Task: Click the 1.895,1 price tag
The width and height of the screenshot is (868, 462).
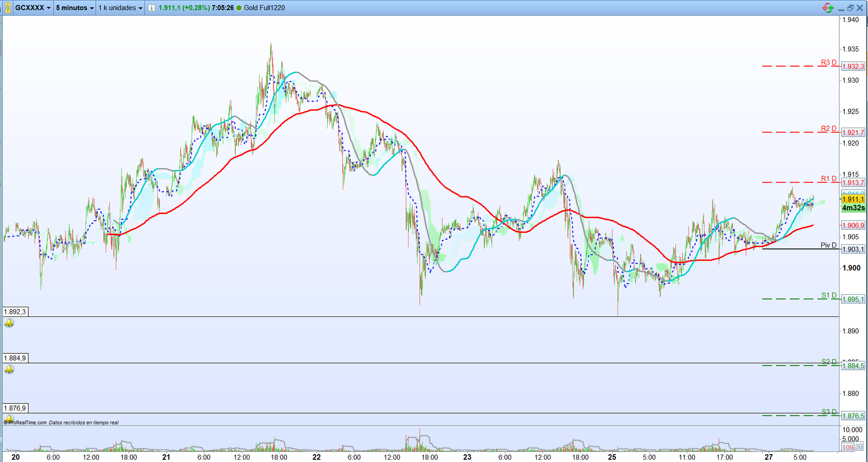Action: tap(853, 299)
